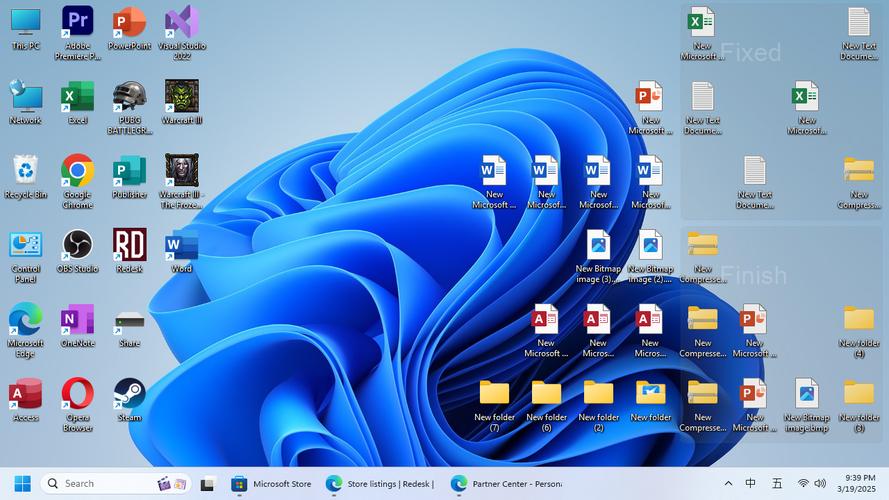Select New folder (2)
Viewport: 889px width, 500px height.
pyautogui.click(x=599, y=405)
